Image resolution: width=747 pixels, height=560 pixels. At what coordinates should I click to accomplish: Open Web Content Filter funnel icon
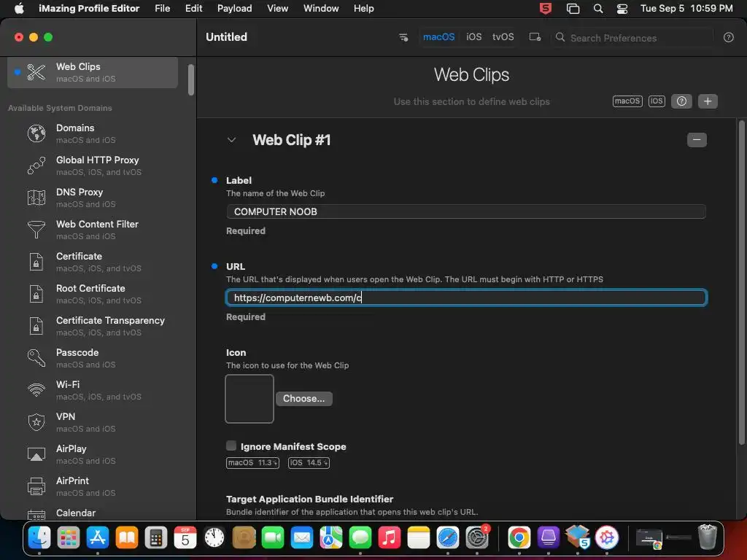point(36,230)
